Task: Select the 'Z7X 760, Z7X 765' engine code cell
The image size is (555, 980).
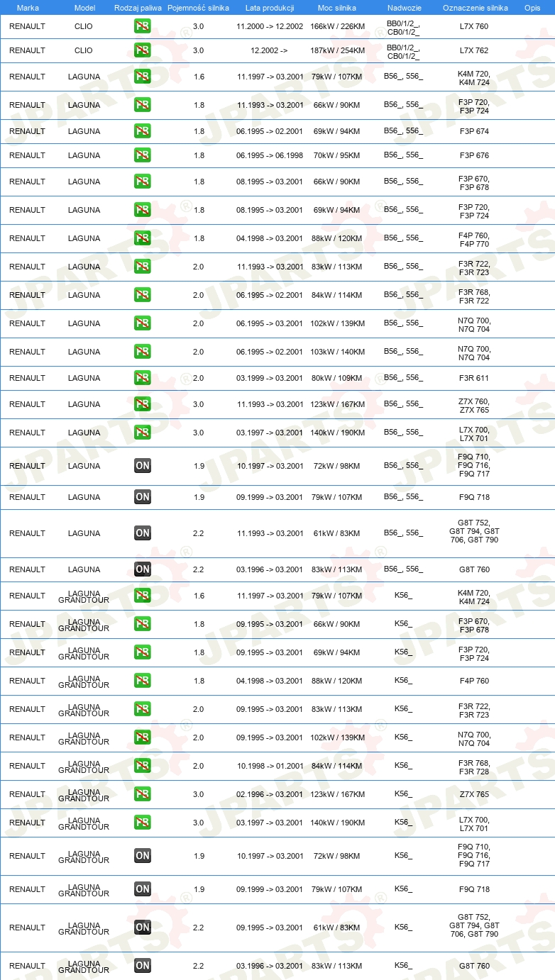Action: point(474,404)
